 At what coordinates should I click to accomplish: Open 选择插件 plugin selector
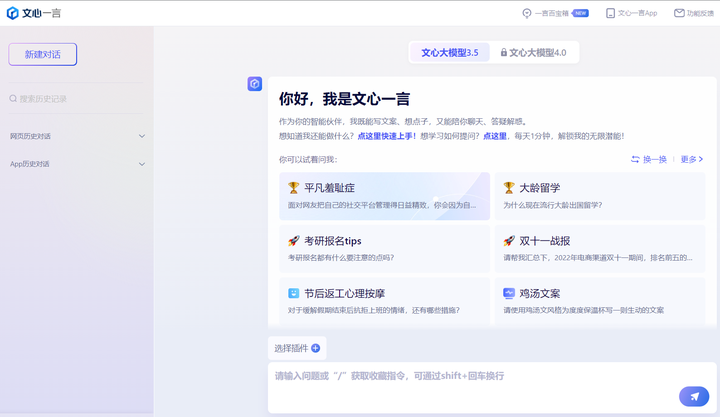[x=297, y=348]
